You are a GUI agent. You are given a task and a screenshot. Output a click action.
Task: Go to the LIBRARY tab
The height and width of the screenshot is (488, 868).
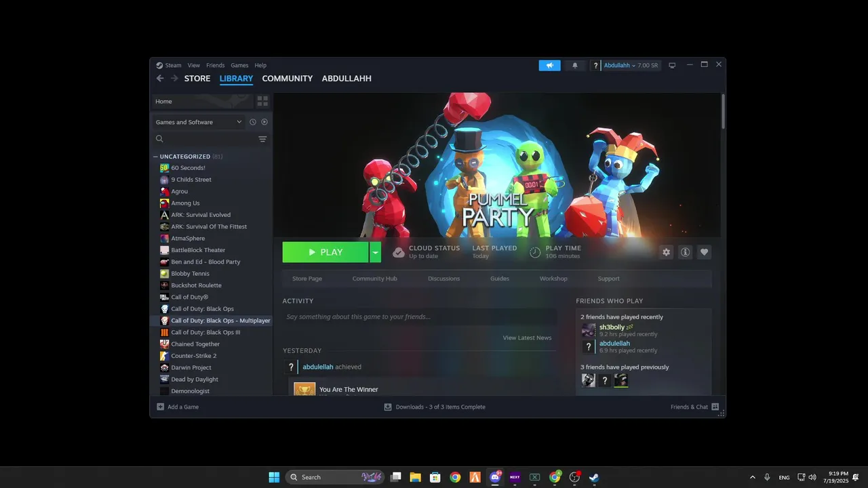236,79
